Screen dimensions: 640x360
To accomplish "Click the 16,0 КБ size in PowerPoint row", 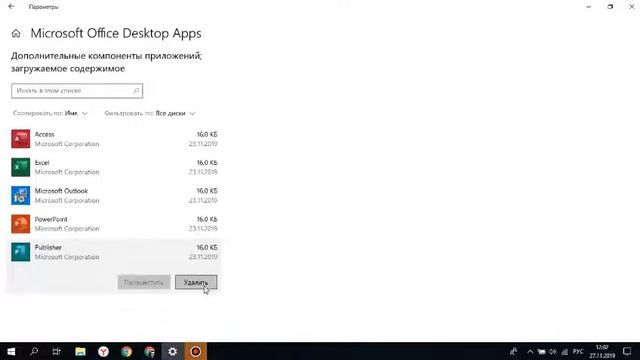I will [207, 219].
